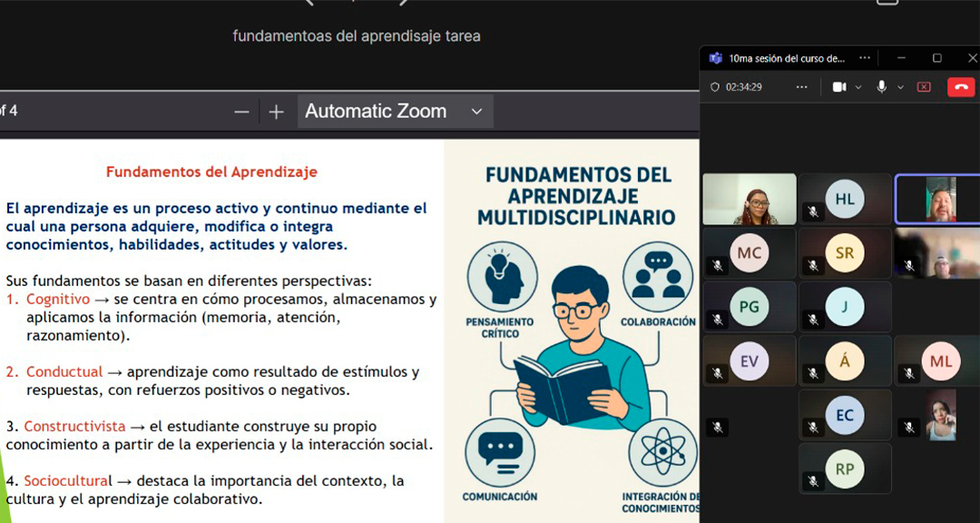Click the page count text "of 4"
This screenshot has width=980, height=523.
9,112
